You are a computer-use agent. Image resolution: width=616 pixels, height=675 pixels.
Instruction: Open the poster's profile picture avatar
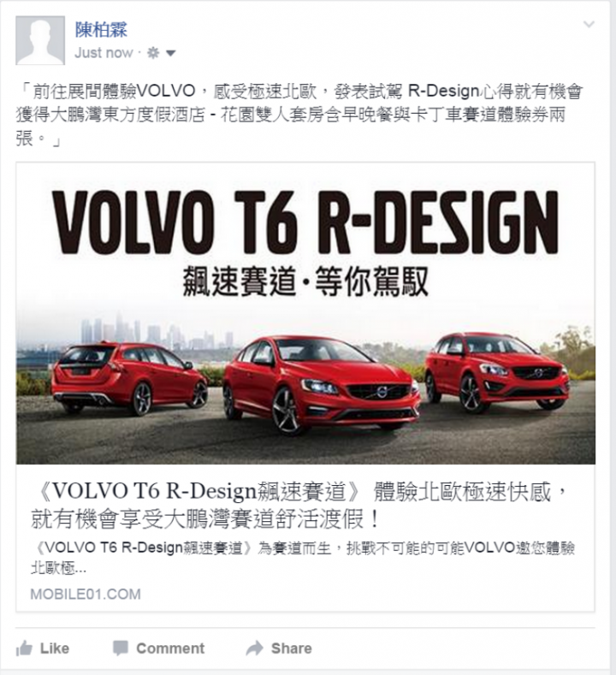[x=40, y=40]
